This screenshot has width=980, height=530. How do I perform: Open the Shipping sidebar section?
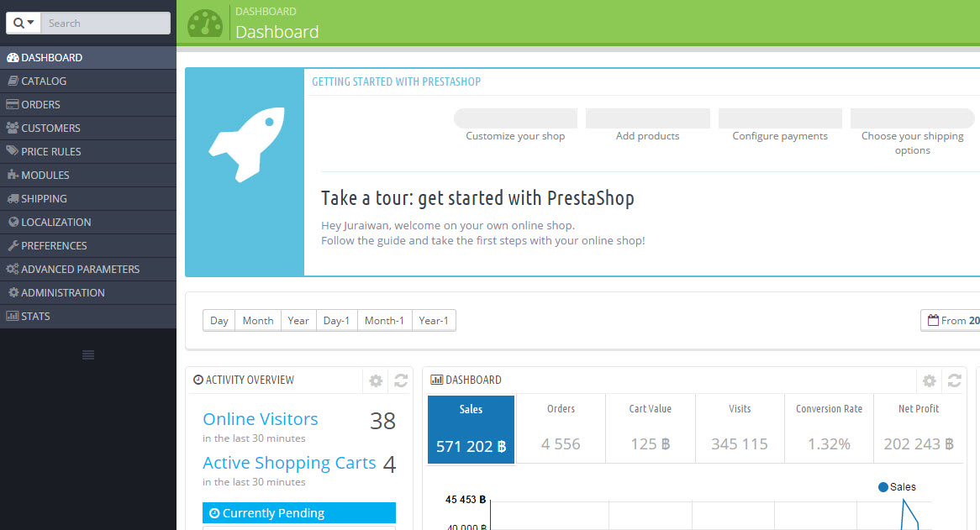(x=88, y=198)
